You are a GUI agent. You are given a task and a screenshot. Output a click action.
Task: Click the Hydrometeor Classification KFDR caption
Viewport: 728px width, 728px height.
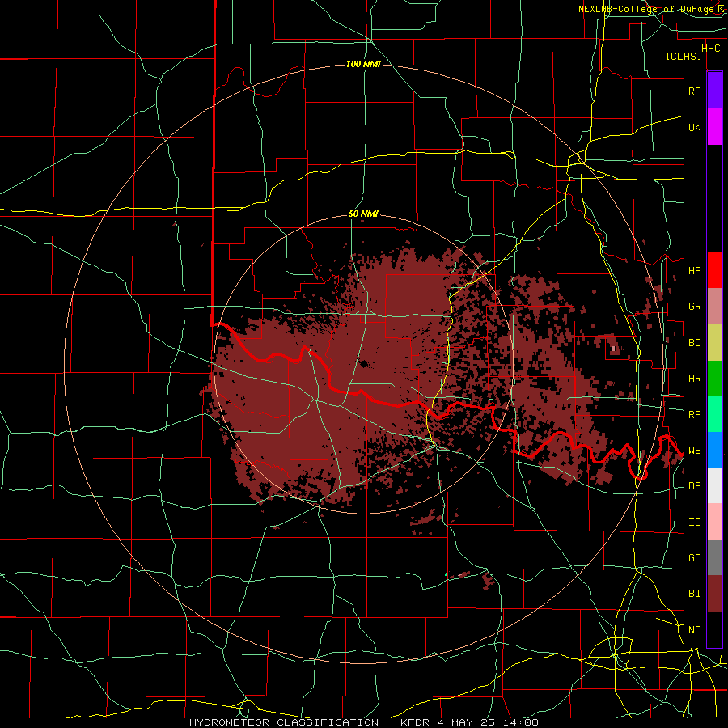tap(363, 722)
